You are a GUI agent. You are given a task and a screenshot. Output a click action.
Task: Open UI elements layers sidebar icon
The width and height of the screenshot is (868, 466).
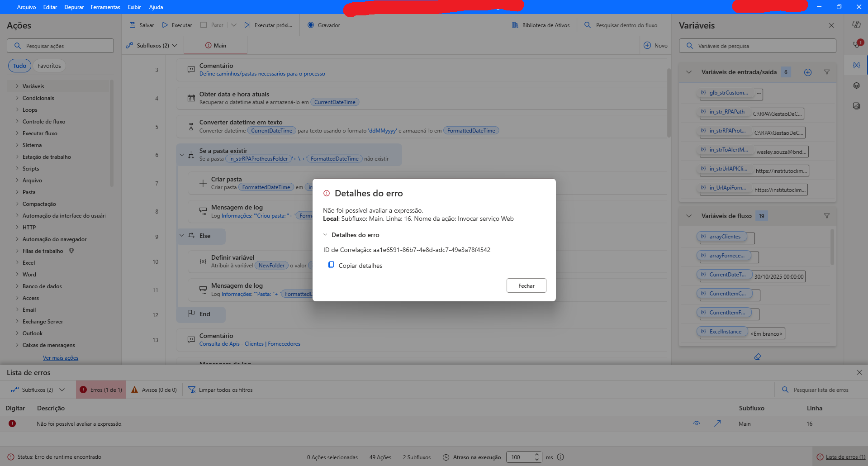[x=856, y=86]
